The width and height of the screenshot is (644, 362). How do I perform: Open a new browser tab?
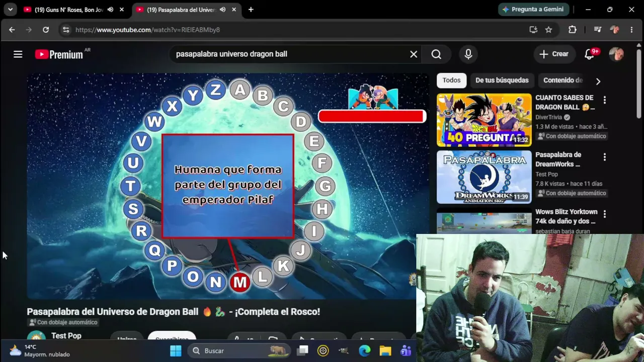251,10
